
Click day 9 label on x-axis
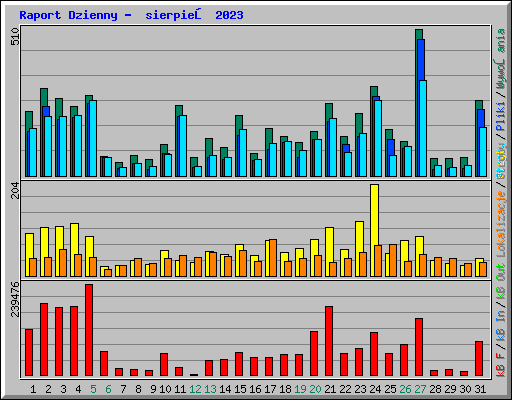153,389
